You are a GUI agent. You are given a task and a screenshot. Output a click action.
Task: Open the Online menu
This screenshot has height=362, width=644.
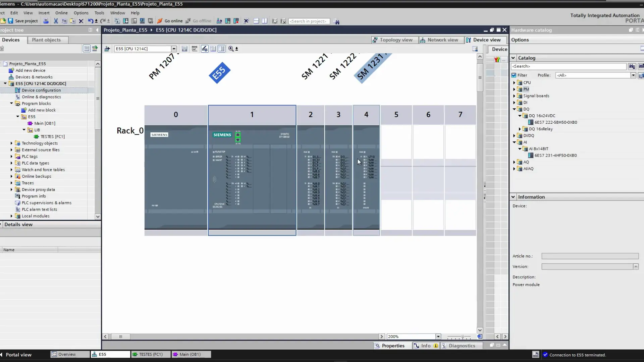pyautogui.click(x=61, y=13)
